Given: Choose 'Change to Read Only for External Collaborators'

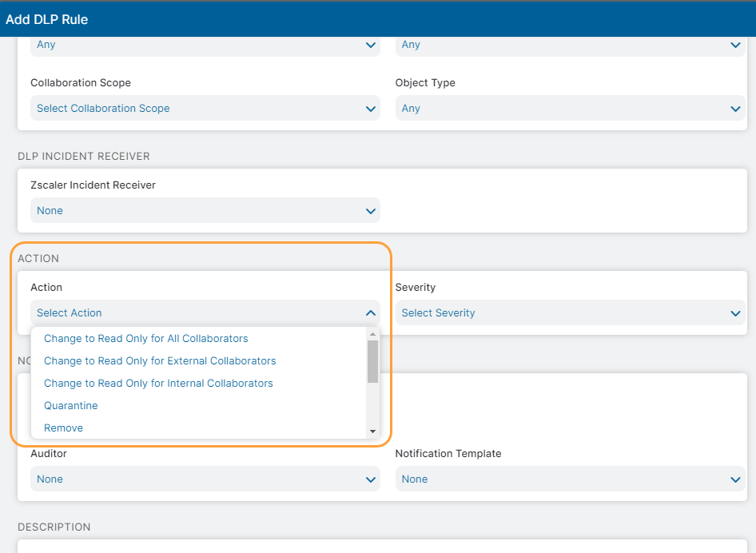Looking at the screenshot, I should [x=160, y=361].
